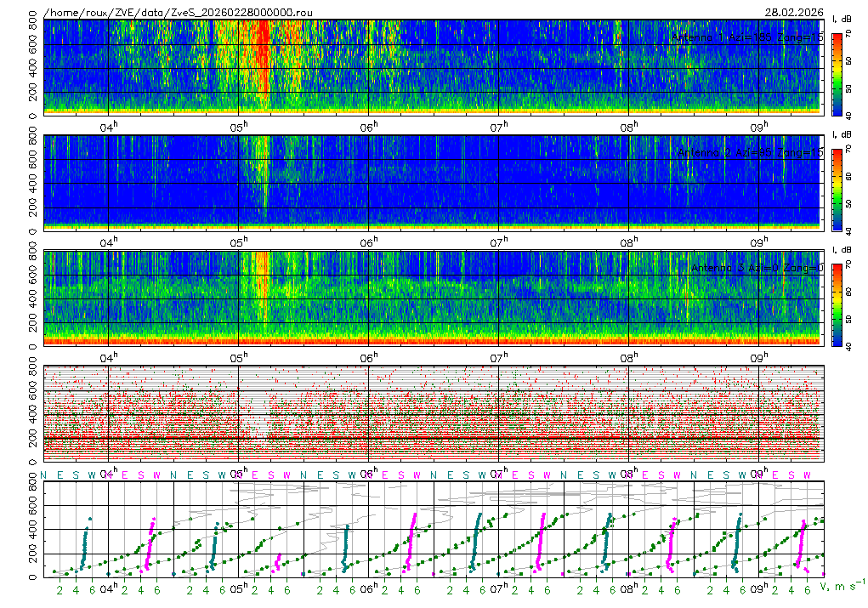This screenshot has height=608, width=868.
Task: Click the 06h time tick under Antenna 2 panel
Action: (x=369, y=241)
